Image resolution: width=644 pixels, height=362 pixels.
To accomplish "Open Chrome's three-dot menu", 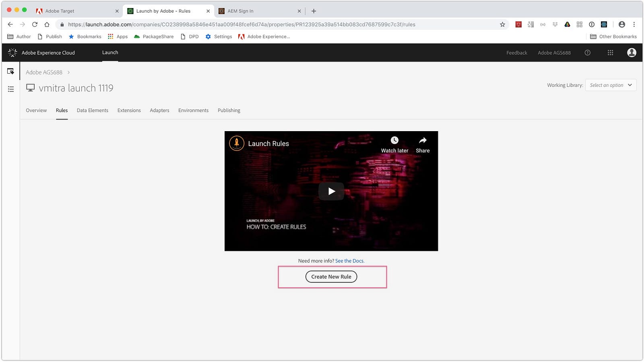I will pos(634,25).
